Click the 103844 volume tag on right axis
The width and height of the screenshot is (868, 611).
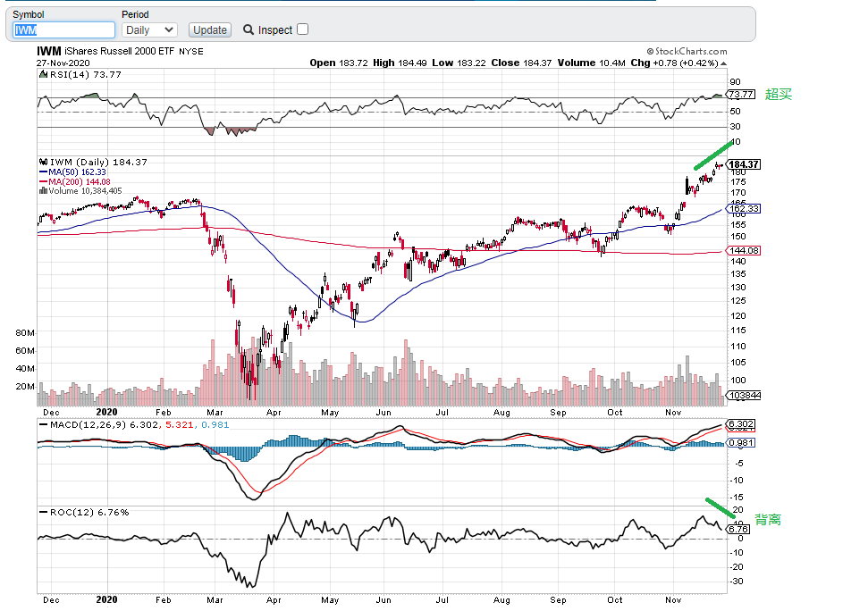click(x=744, y=396)
